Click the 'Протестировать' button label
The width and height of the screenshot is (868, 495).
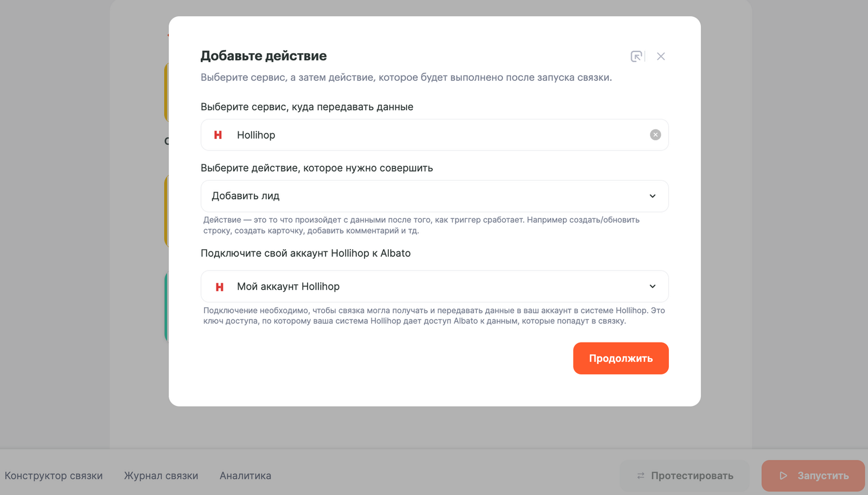[692, 476]
